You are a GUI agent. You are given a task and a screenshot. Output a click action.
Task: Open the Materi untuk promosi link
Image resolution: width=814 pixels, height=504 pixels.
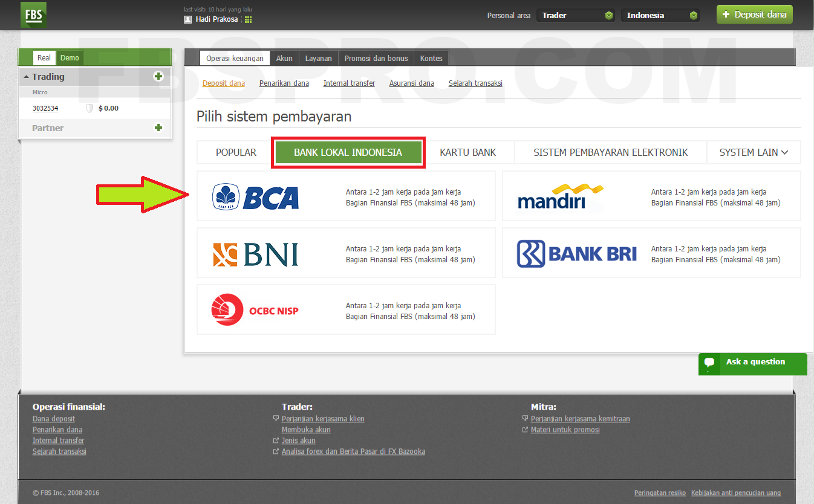(565, 430)
